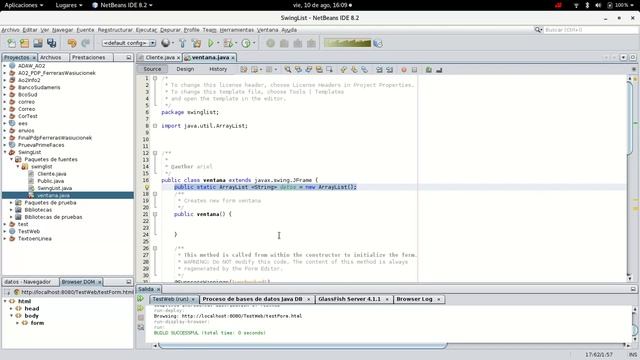Open the Aplicaciones system menu
The image size is (640, 360).
point(23,5)
